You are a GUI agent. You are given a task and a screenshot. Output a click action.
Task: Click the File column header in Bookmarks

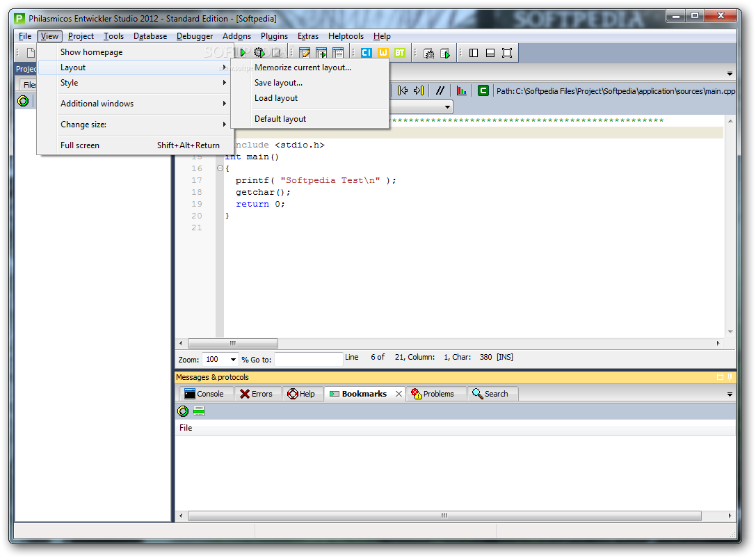click(x=455, y=428)
